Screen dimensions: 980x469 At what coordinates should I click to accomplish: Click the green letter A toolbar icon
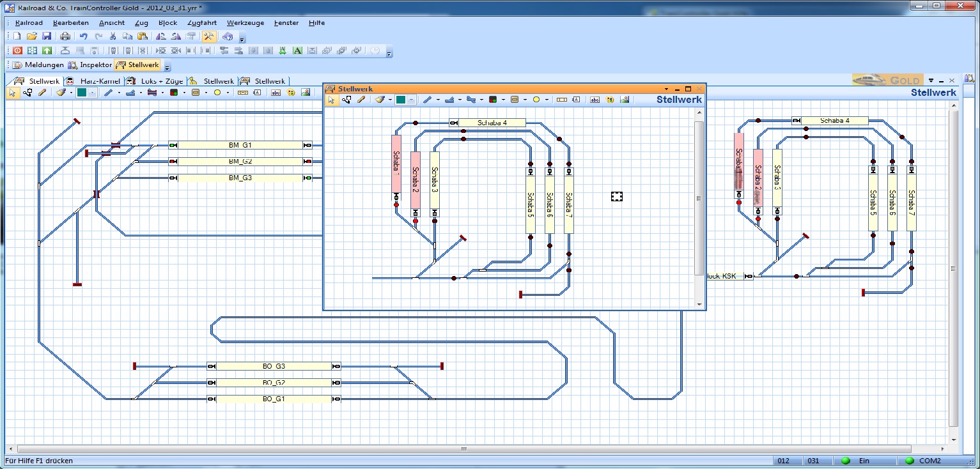(297, 50)
